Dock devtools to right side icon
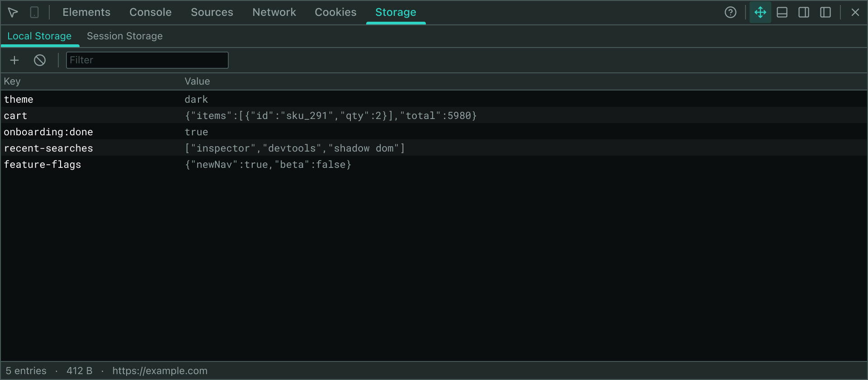 click(804, 12)
